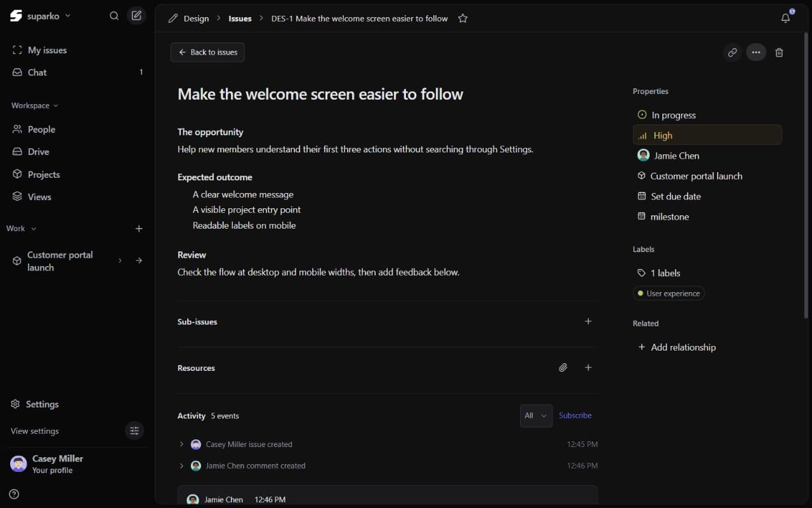812x508 pixels.
Task: Attach a file with paperclip icon
Action: (563, 368)
